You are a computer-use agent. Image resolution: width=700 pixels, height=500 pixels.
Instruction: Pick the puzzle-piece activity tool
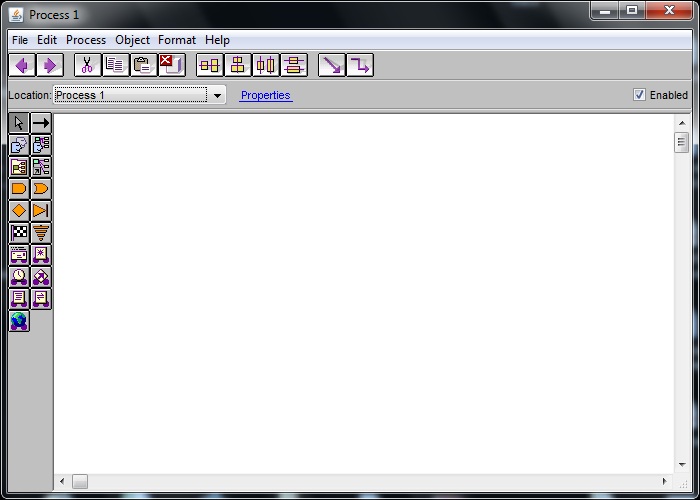(x=19, y=145)
